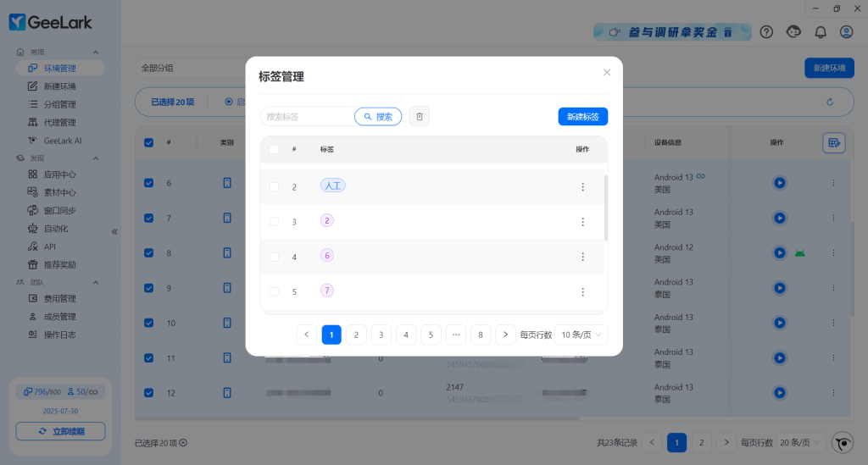The image size is (868, 465).
Task: Open more options for the 人工 tag row
Action: click(582, 186)
